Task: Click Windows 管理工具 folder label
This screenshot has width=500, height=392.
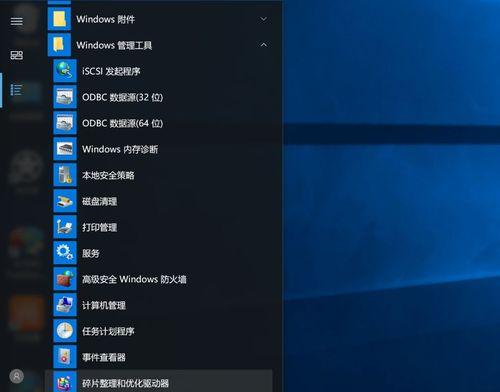Action: coord(114,45)
